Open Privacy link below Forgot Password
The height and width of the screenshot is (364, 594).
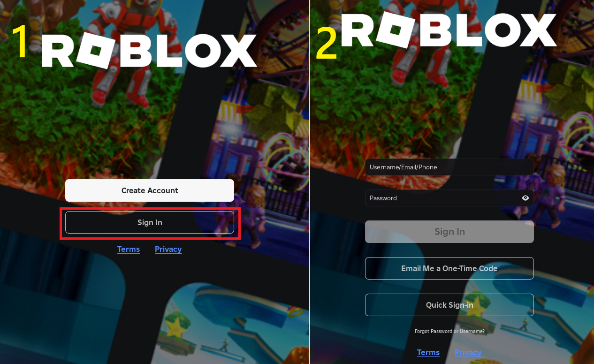468,352
